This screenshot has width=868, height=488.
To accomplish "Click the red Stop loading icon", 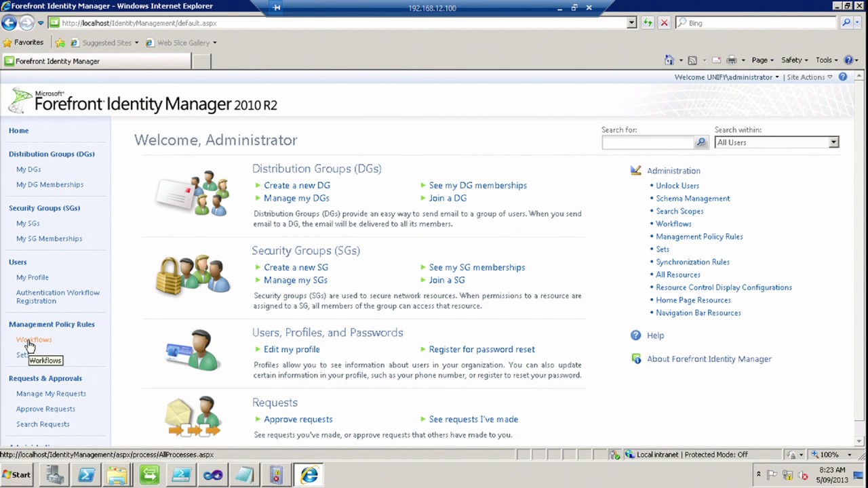I will click(664, 23).
